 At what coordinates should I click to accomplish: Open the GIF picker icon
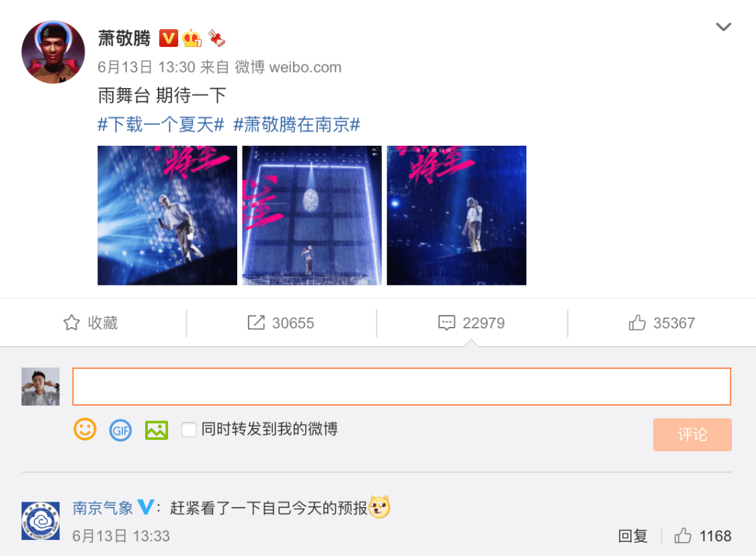tap(120, 430)
